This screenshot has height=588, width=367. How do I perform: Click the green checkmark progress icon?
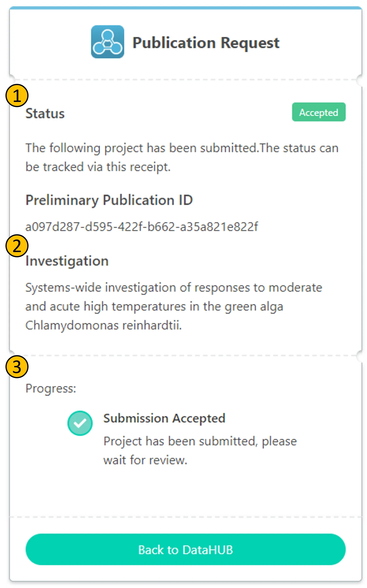(80, 423)
